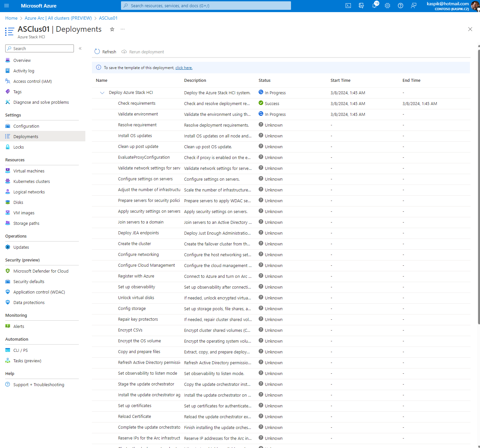Click the Overview sidebar icon
Image resolution: width=480 pixels, height=448 pixels.
pyautogui.click(x=8, y=60)
